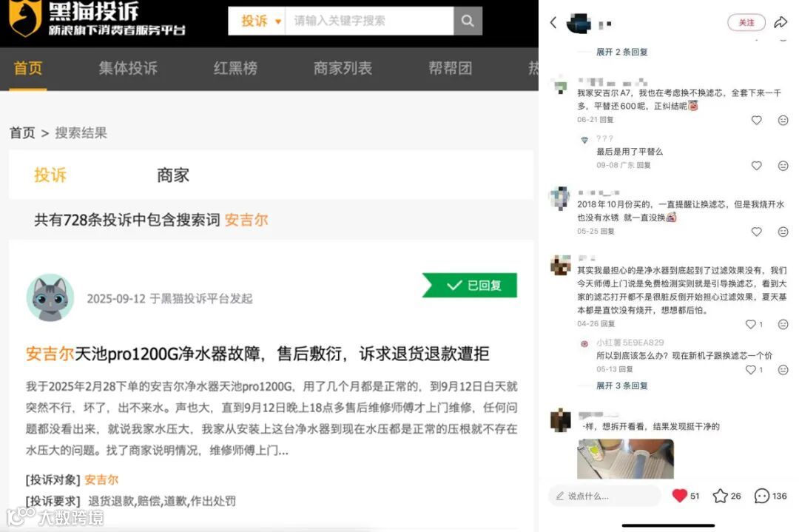Click the avatar of the 2018年10月份买的 commenter
799x532 pixels.
click(560, 198)
